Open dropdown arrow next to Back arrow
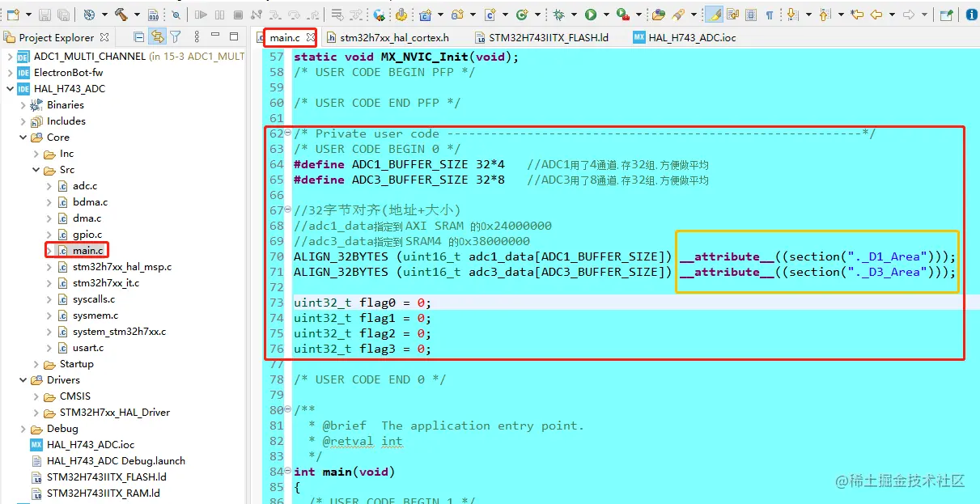Screen dimensions: 980x504 892,15
